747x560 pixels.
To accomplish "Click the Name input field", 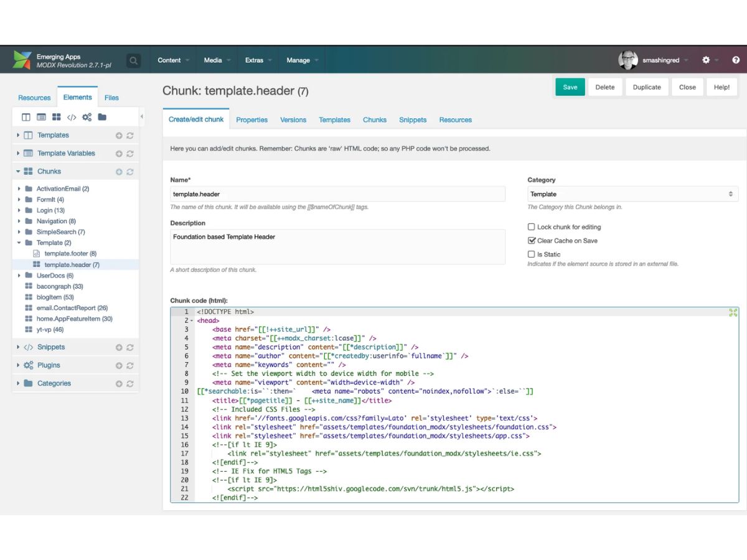I will pos(337,194).
